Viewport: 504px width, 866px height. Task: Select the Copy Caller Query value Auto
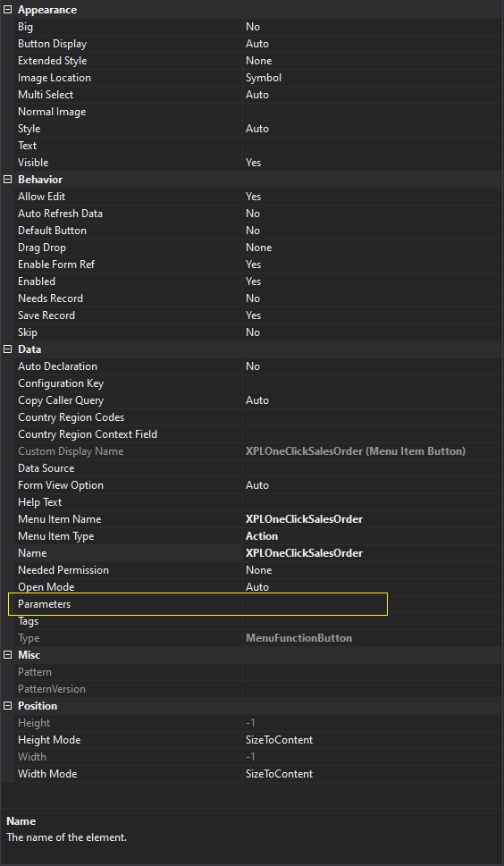257,400
